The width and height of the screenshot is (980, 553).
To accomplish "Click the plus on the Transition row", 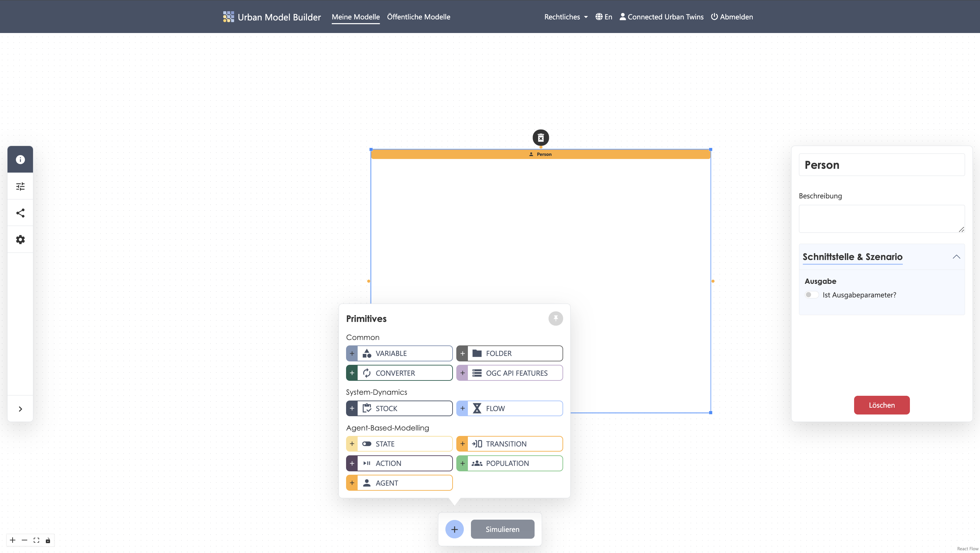I will [462, 444].
